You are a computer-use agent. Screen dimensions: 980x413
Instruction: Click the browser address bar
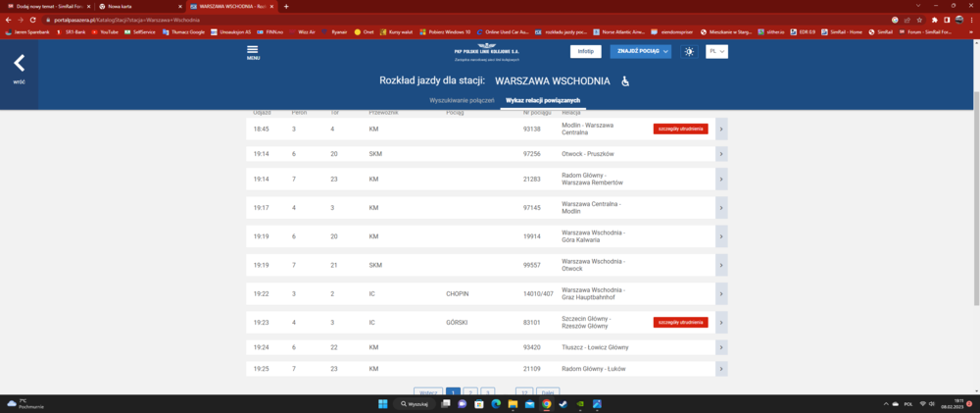[x=392, y=20]
